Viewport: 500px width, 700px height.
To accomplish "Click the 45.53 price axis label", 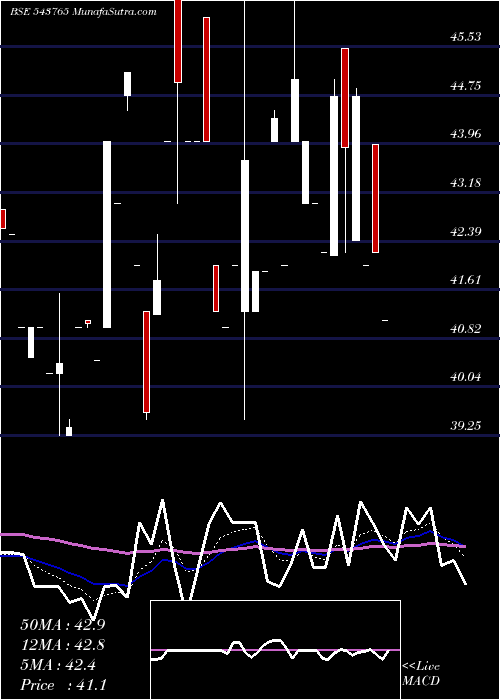I will pyautogui.click(x=466, y=37).
